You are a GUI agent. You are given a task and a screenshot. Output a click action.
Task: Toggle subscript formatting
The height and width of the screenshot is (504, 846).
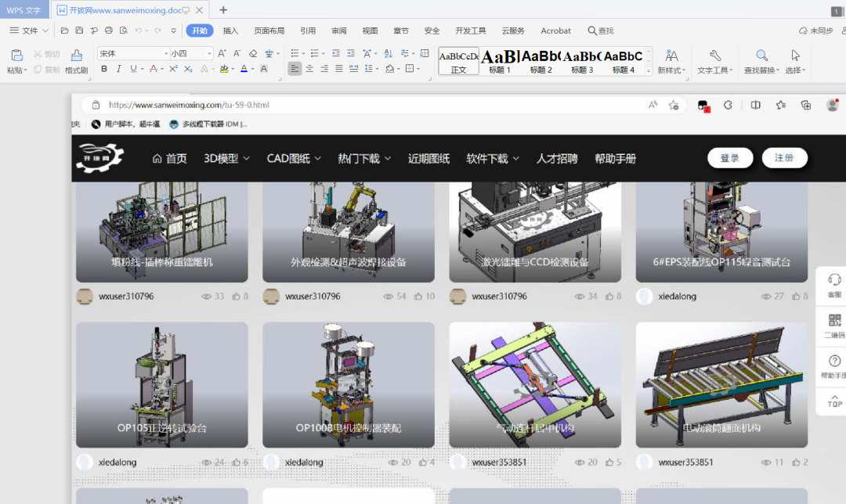(188, 68)
